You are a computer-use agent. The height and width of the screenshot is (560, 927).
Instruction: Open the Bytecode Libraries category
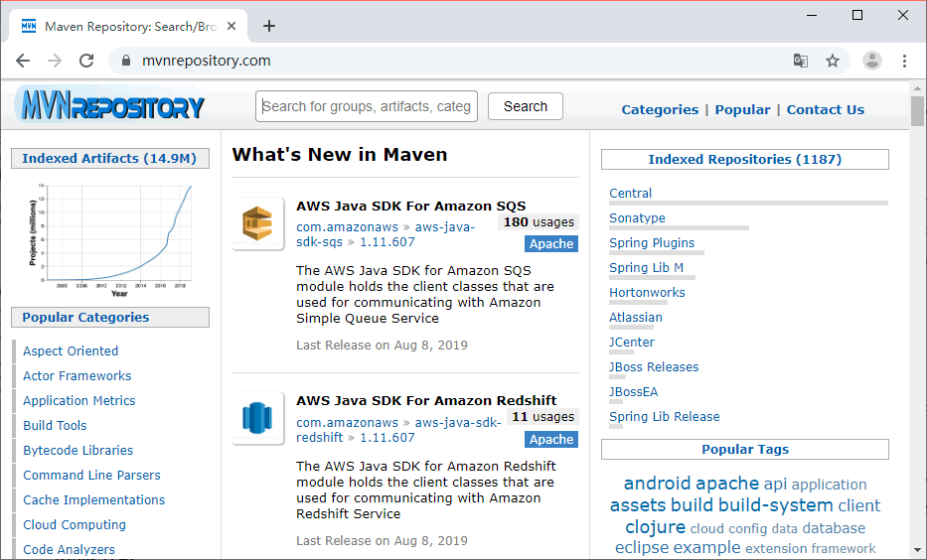click(78, 450)
